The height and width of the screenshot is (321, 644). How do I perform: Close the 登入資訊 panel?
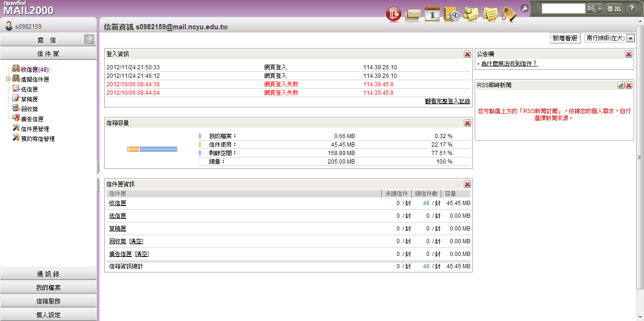click(467, 54)
